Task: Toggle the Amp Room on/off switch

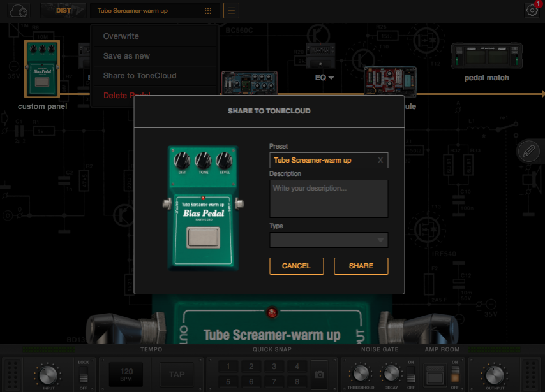Action: (455, 374)
